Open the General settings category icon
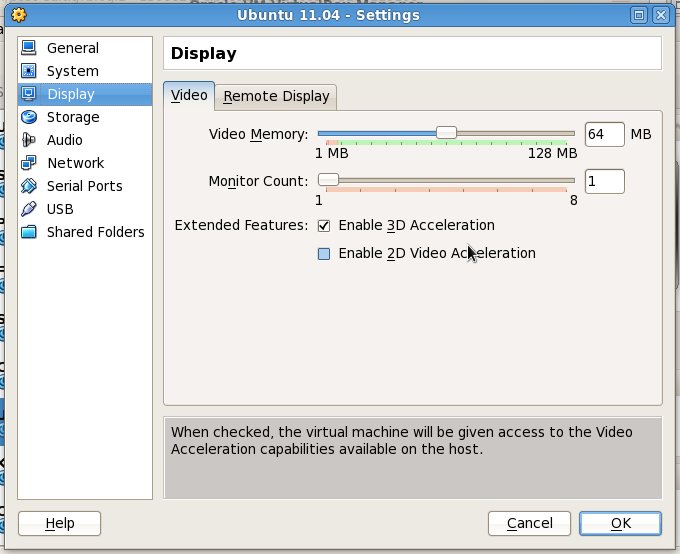Viewport: 680px width, 554px height. coord(28,48)
